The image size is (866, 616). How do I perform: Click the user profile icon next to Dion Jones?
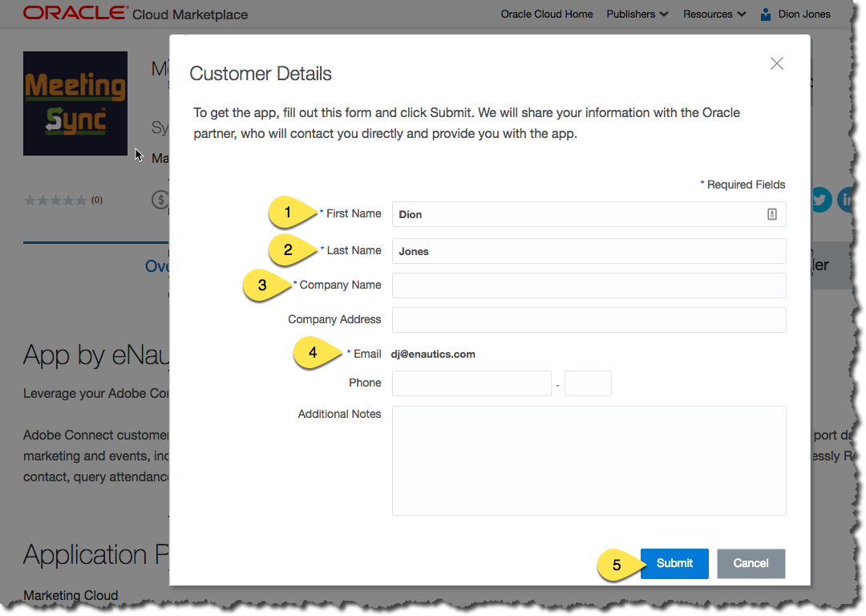(766, 14)
